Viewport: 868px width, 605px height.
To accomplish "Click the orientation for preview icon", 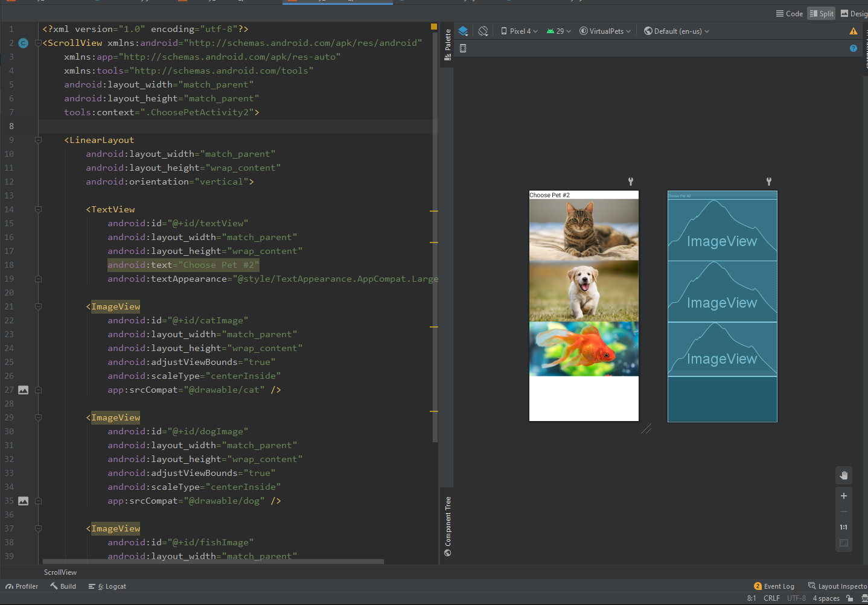I will click(483, 31).
